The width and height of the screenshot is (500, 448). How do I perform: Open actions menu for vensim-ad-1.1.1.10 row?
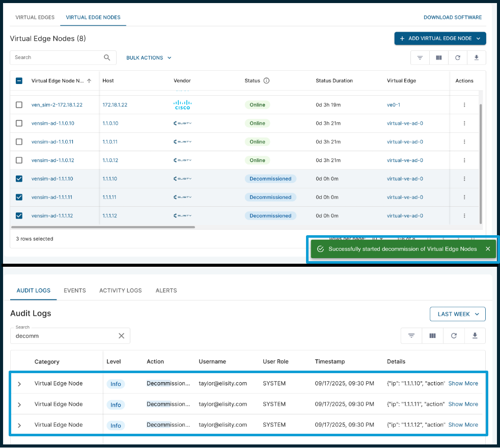tap(464, 179)
